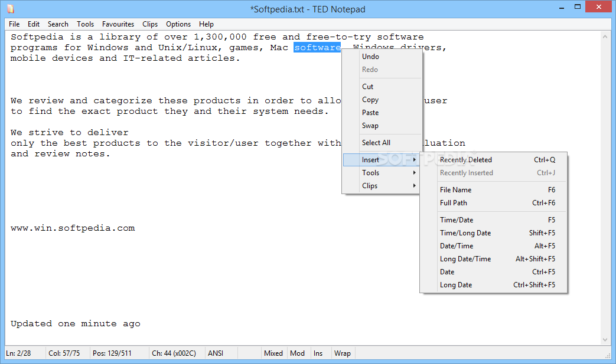The height and width of the screenshot is (364, 616).
Task: Insert Long Date/Time
Action: (493, 259)
